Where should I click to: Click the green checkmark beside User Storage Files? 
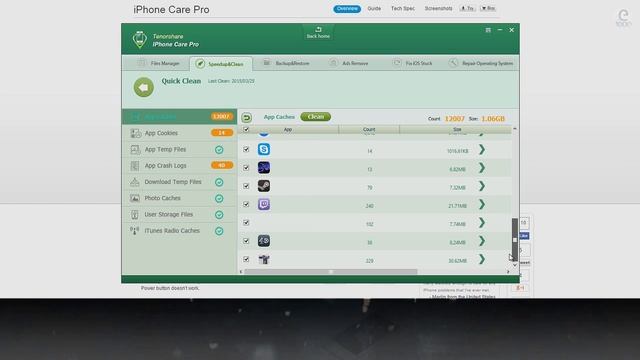click(219, 215)
